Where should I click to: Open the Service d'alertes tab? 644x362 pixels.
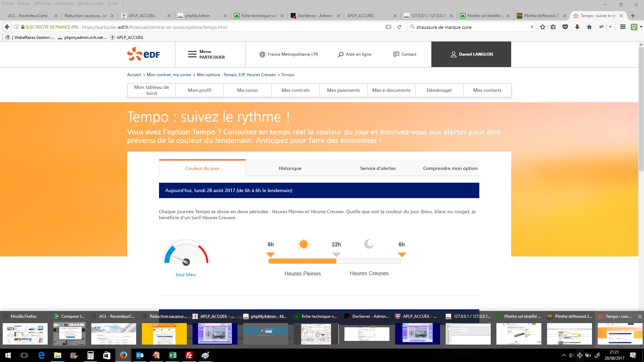point(378,168)
